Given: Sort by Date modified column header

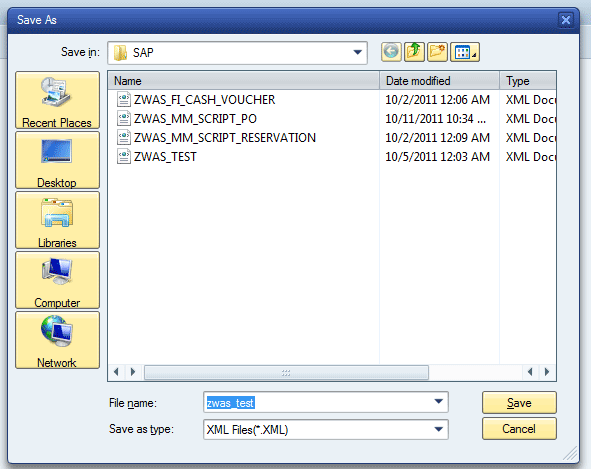Looking at the screenshot, I should click(x=439, y=81).
